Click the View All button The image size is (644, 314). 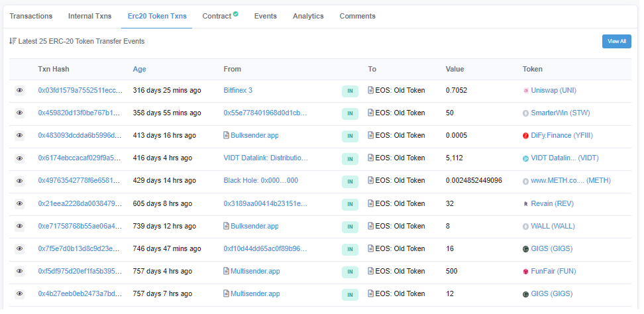click(x=616, y=42)
